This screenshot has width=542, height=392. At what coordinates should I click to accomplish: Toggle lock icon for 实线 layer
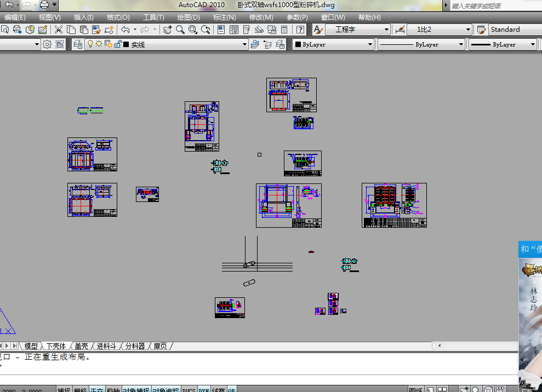(x=118, y=44)
